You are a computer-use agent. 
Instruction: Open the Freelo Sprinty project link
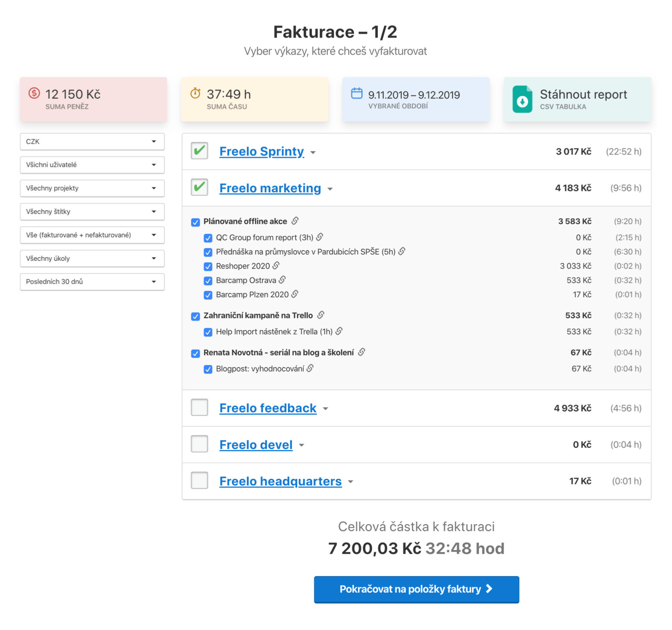click(x=261, y=152)
